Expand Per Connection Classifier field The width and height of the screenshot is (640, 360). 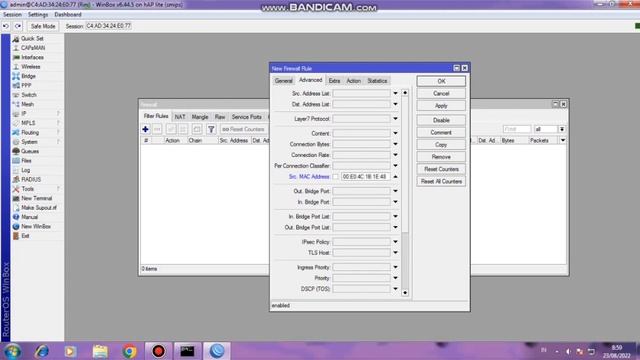click(395, 166)
